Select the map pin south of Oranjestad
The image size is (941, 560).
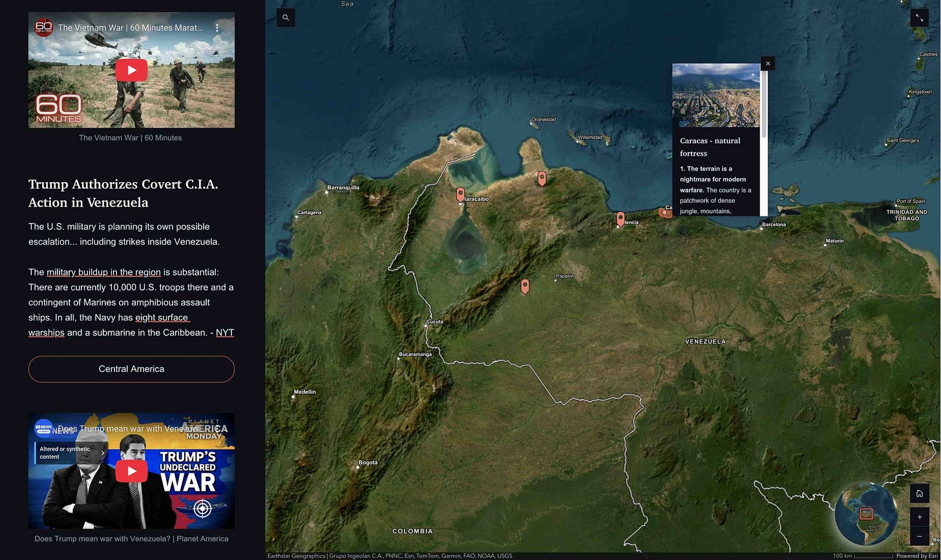(x=542, y=178)
